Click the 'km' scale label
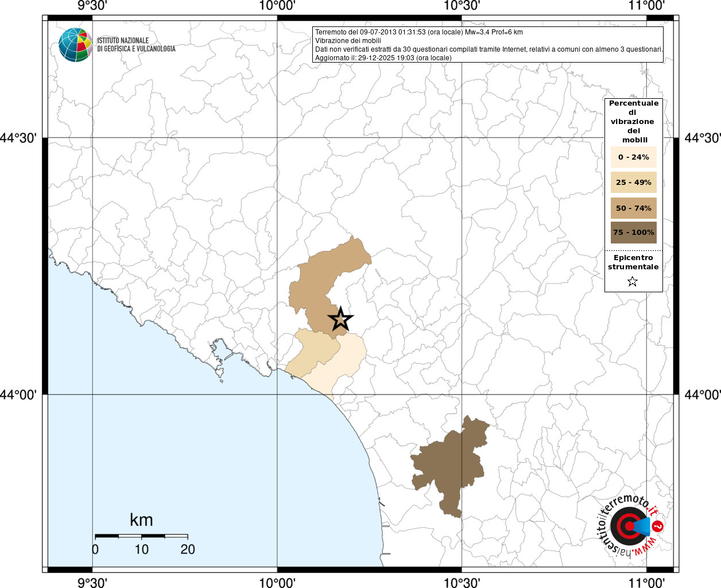The height and width of the screenshot is (588, 721). [x=141, y=520]
